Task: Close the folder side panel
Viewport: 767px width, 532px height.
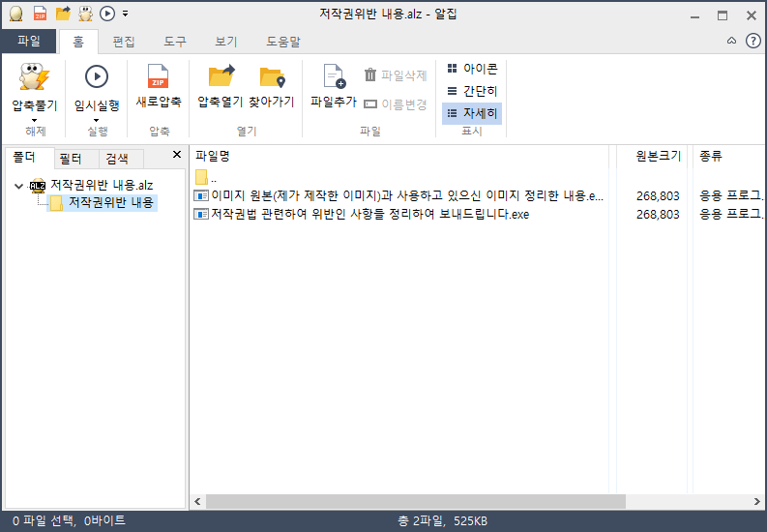Action: 177,155
